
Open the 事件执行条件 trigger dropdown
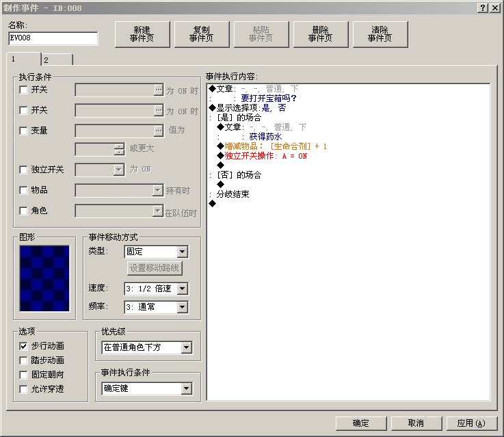click(187, 388)
